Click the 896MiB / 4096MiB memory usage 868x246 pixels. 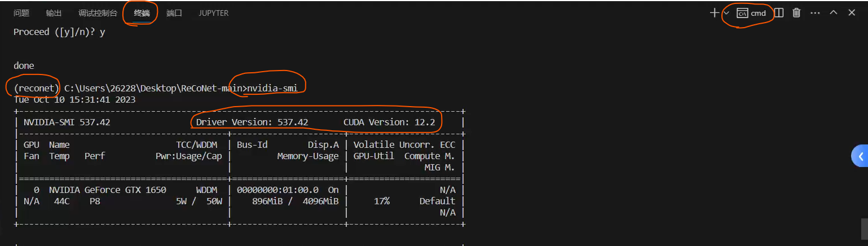(x=296, y=201)
